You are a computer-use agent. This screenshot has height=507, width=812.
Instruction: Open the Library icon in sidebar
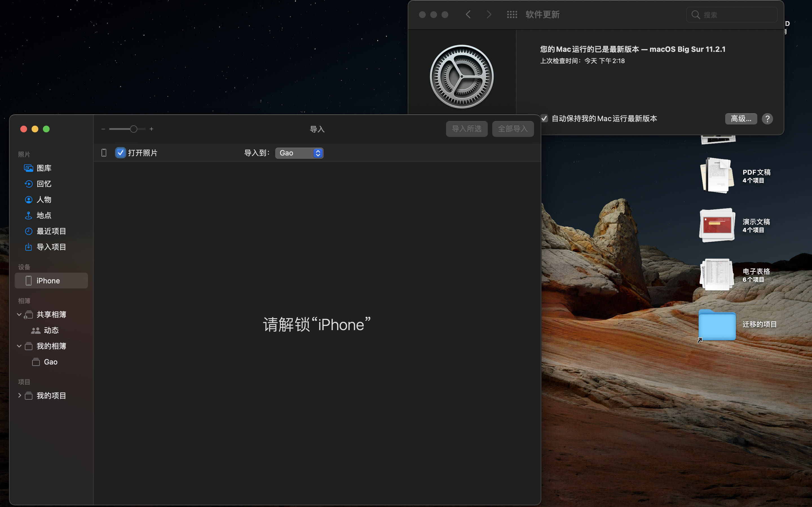click(28, 168)
